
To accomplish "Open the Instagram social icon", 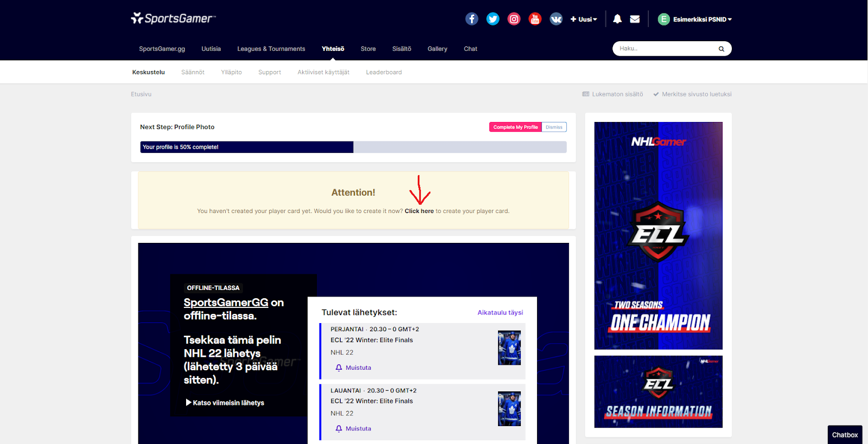I will click(x=514, y=19).
